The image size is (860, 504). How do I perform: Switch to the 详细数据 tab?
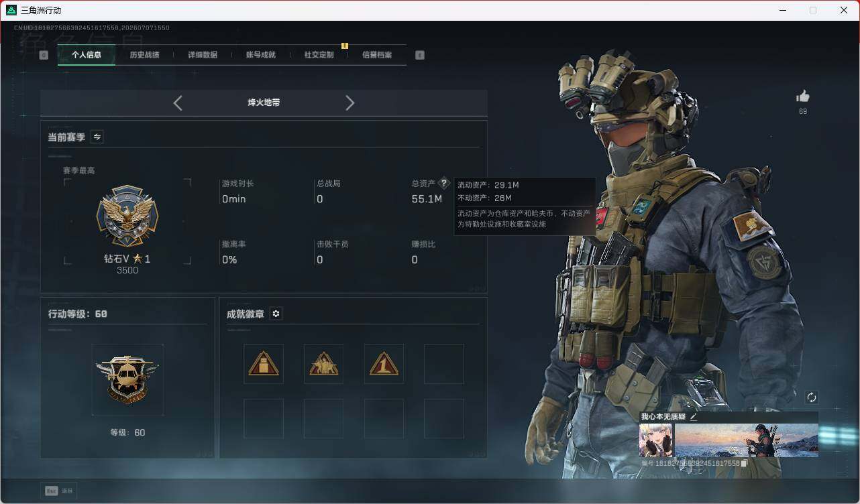(x=203, y=55)
